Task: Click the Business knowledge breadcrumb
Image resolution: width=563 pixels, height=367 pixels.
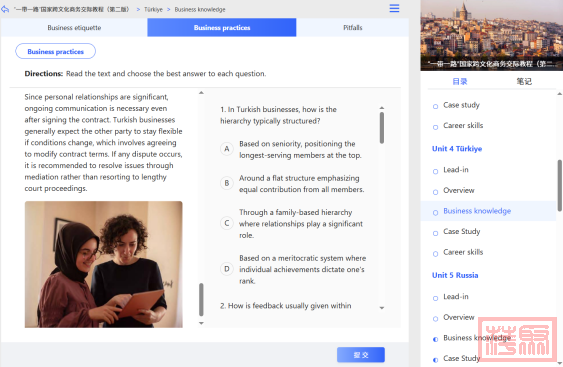Action: pos(200,10)
